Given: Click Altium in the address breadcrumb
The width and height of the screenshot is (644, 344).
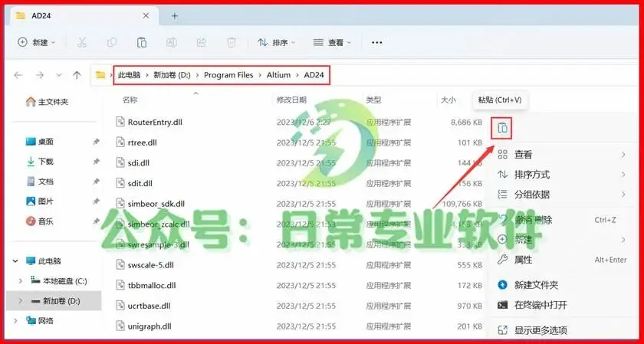Looking at the screenshot, I should (278, 75).
